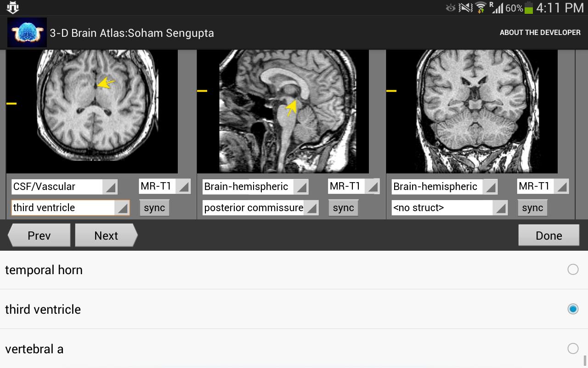
Task: Tap the yellow slice marker beside coronal image
Action: pos(391,91)
